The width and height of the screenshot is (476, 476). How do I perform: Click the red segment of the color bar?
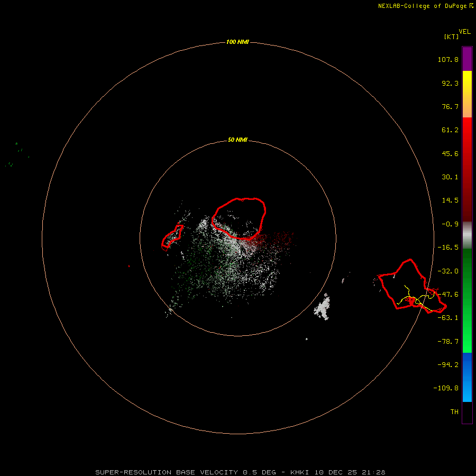pyautogui.click(x=467, y=169)
